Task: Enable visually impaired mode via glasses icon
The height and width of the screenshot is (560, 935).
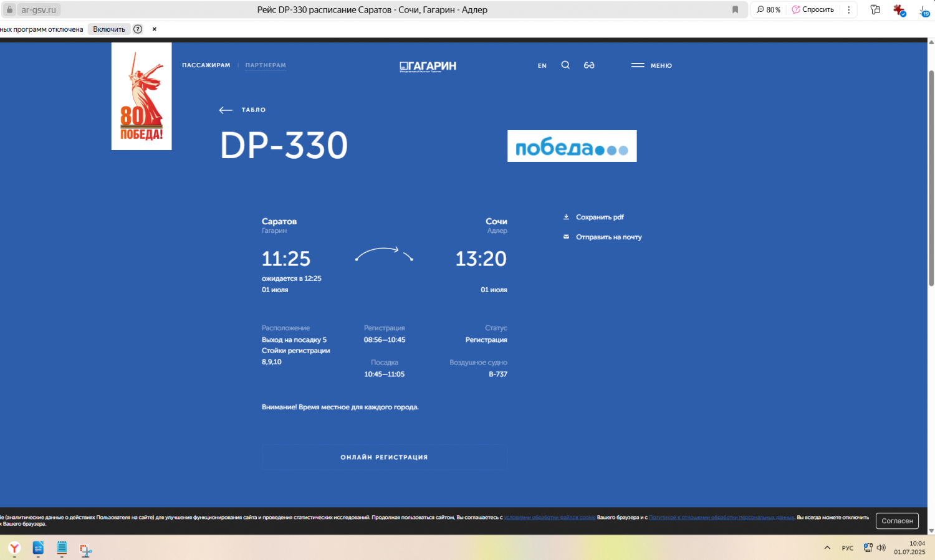Action: [x=589, y=65]
